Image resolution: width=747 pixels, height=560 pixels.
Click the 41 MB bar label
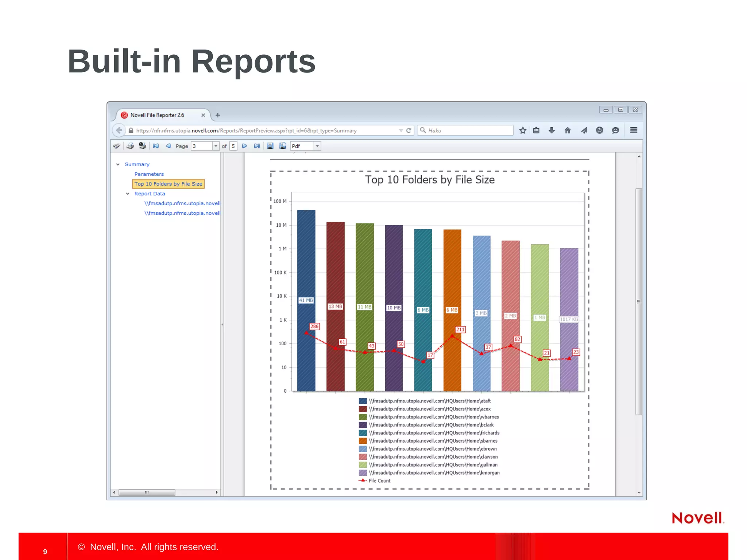pyautogui.click(x=306, y=300)
